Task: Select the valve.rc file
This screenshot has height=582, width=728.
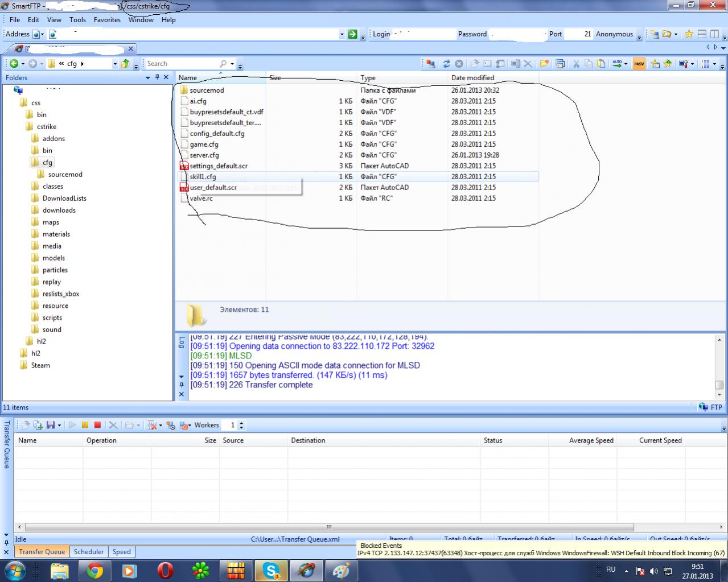Action: click(201, 199)
